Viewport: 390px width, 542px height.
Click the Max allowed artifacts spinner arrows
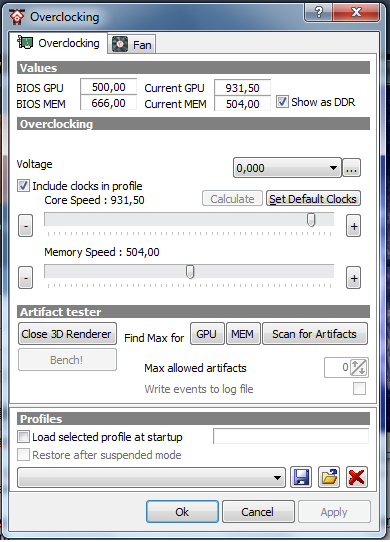coord(359,367)
